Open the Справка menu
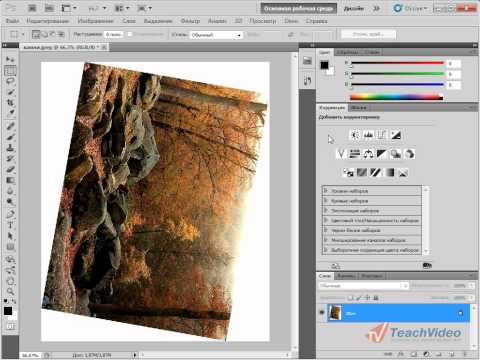480x360 pixels. (316, 21)
